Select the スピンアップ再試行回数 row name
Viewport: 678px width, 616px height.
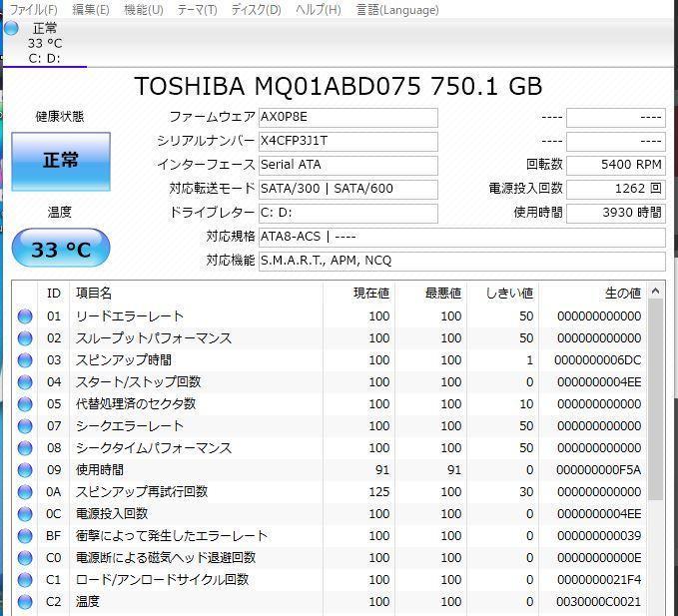[x=142, y=492]
